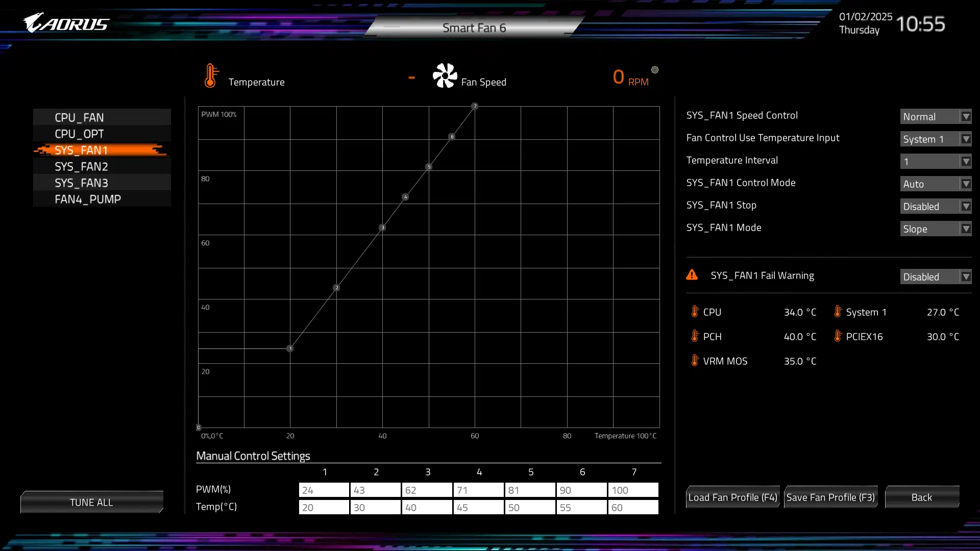Click the PCIEX16 30.0 °C reading
The height and width of the screenshot is (551, 980).
pos(943,336)
